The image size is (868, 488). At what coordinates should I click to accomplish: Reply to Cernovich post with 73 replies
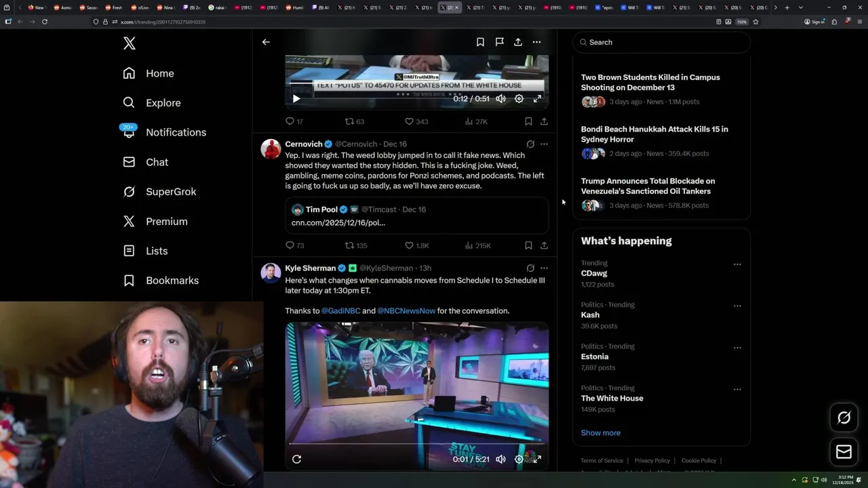point(294,245)
